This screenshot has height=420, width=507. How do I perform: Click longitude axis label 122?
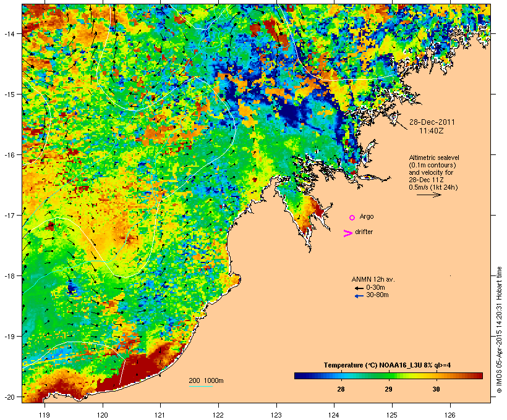coord(218,415)
